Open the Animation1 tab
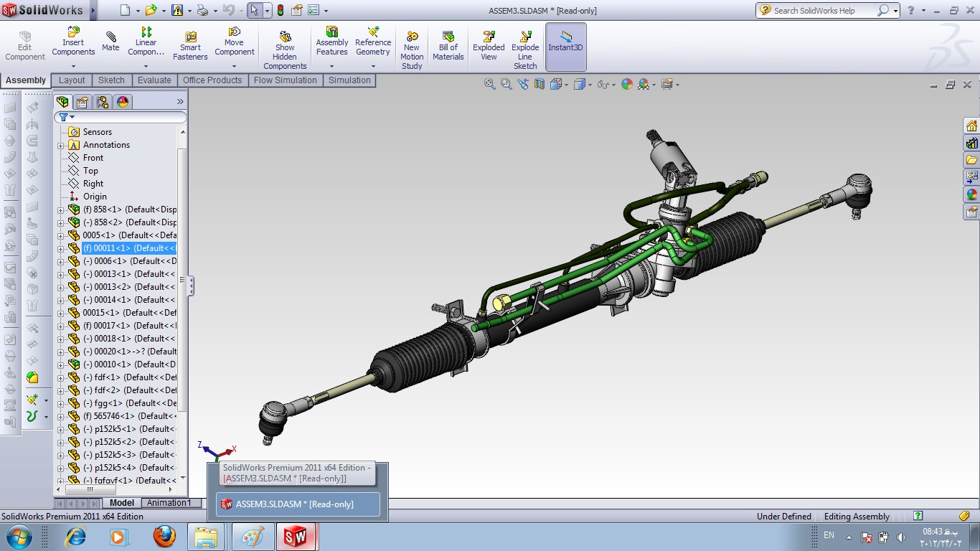Viewport: 980px width, 551px height. (170, 502)
